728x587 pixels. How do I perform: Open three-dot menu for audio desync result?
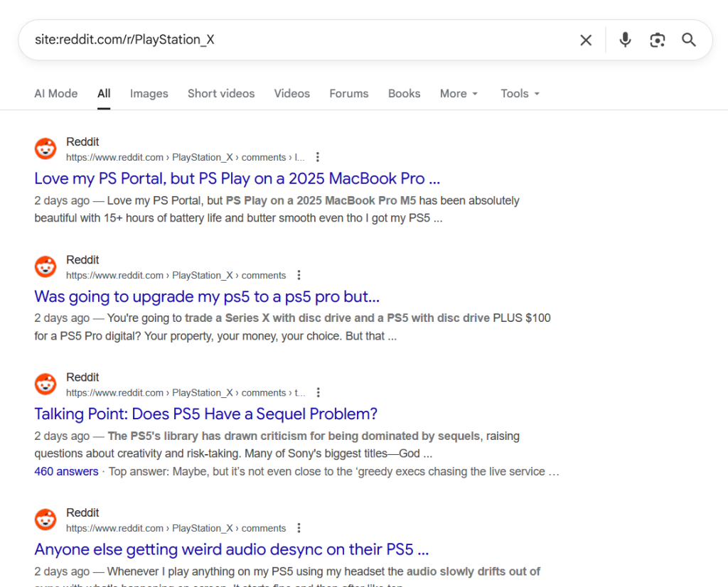pyautogui.click(x=299, y=528)
